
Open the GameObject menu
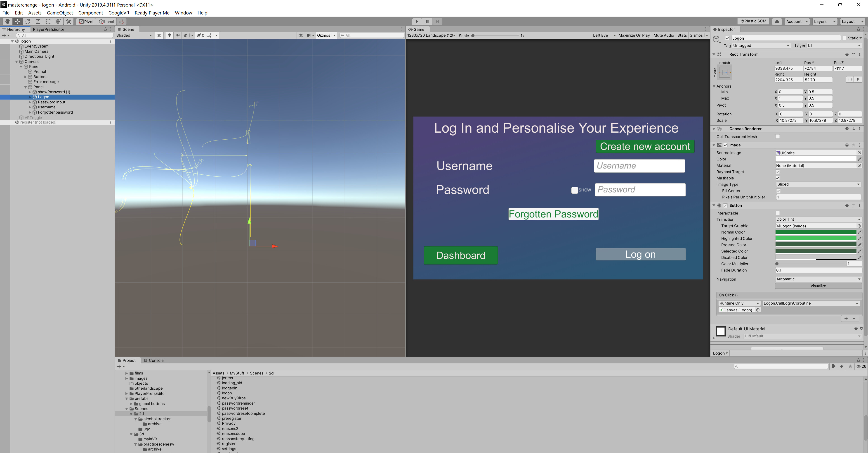point(60,13)
